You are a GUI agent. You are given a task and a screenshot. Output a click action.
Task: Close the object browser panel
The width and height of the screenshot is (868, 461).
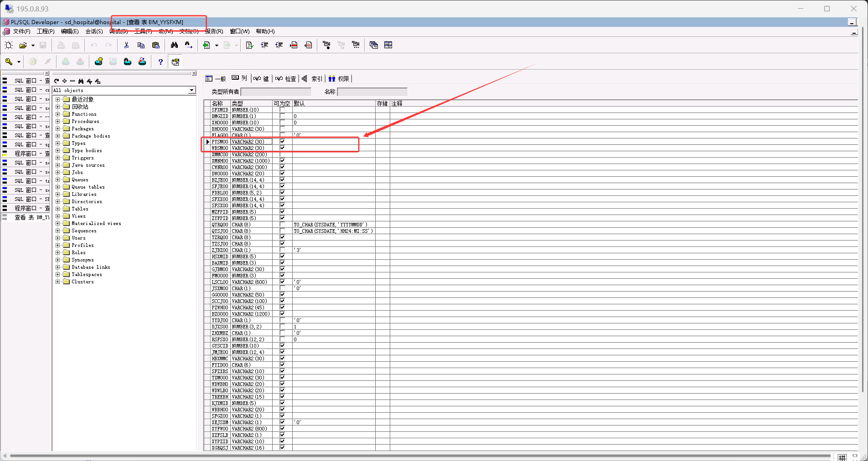pos(194,73)
